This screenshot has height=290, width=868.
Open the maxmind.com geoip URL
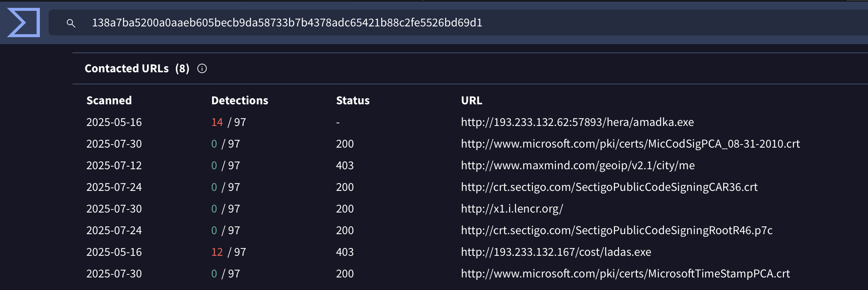578,165
